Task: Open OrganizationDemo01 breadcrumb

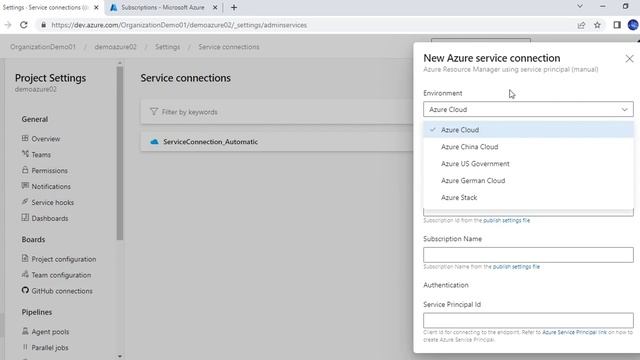Action: coord(43,47)
